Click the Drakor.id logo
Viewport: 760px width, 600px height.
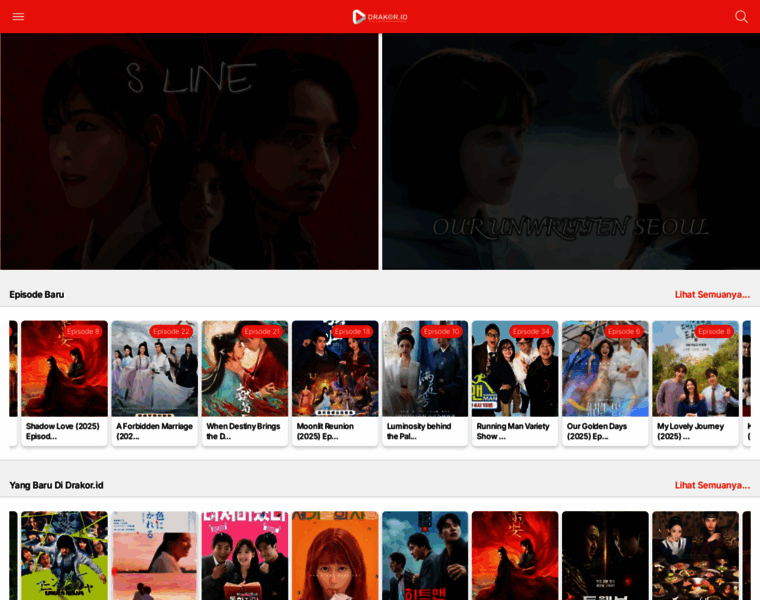click(x=380, y=17)
